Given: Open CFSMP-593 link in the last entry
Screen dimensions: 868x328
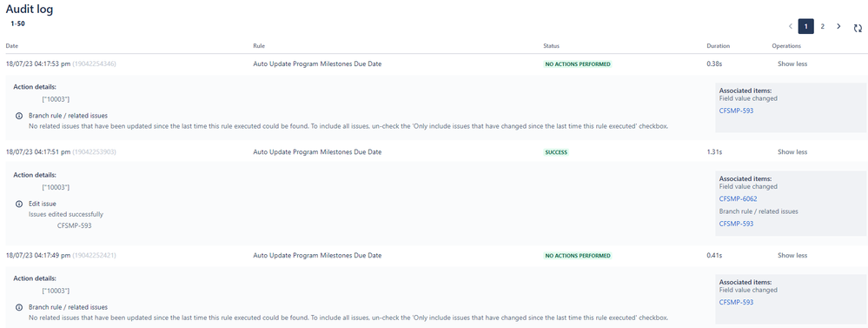Looking at the screenshot, I should (736, 303).
